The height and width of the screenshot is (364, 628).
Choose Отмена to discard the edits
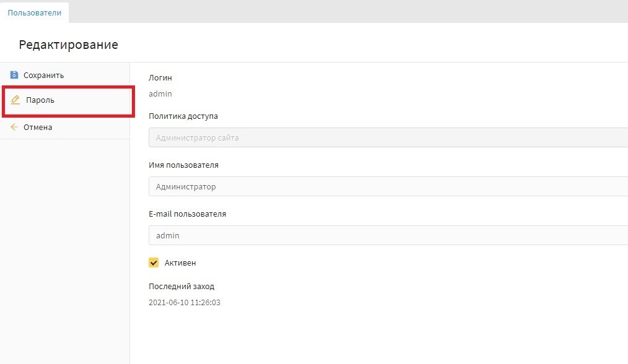coord(38,127)
